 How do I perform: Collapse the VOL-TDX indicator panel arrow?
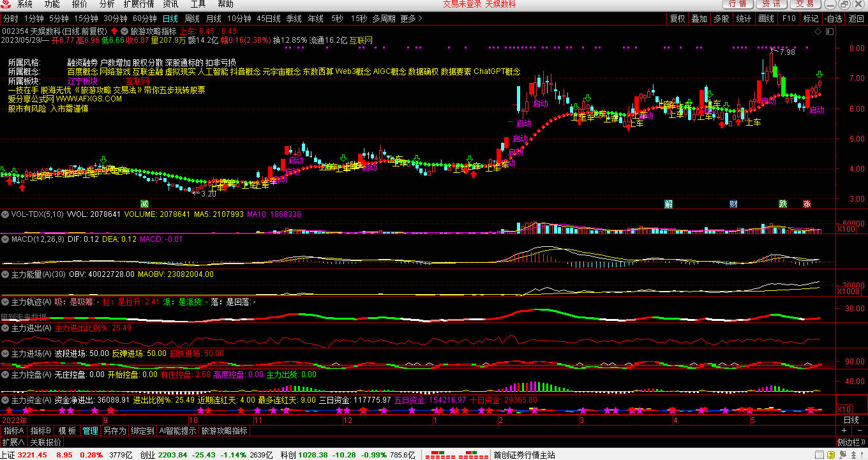click(5, 214)
